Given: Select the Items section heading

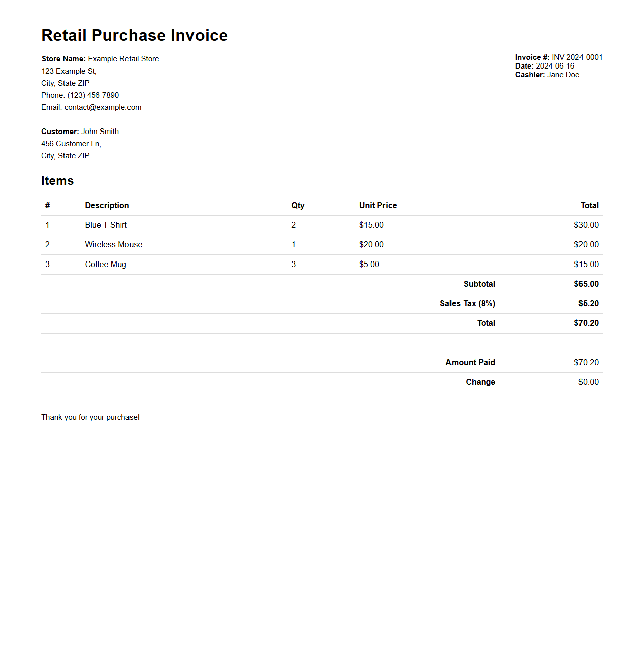Looking at the screenshot, I should pyautogui.click(x=57, y=180).
